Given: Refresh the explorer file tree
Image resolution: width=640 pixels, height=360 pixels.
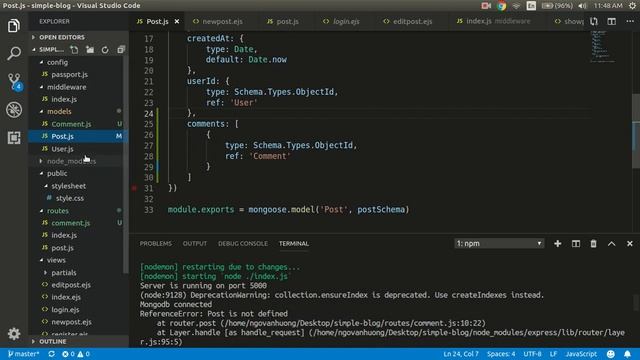Looking at the screenshot, I should coord(105,50).
